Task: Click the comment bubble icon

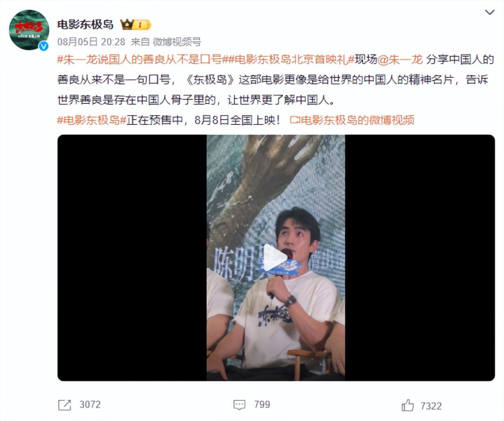Action: [239, 405]
